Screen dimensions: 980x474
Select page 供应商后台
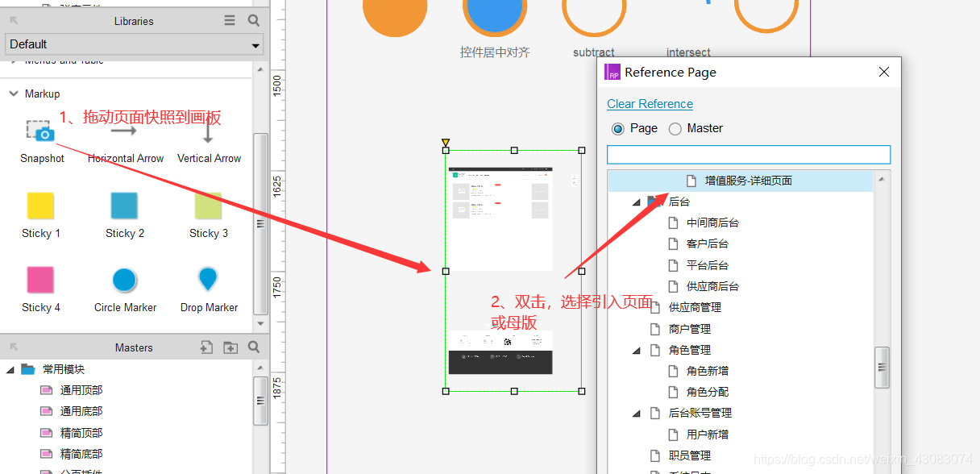point(712,286)
